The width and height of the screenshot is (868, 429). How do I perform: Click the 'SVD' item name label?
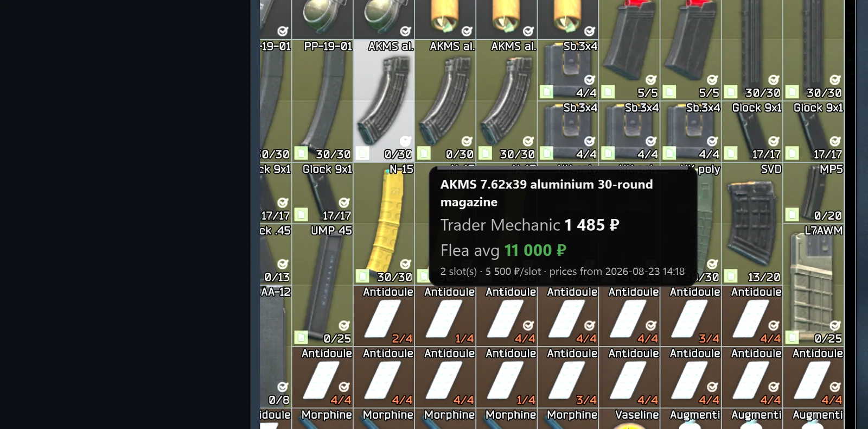(x=771, y=169)
